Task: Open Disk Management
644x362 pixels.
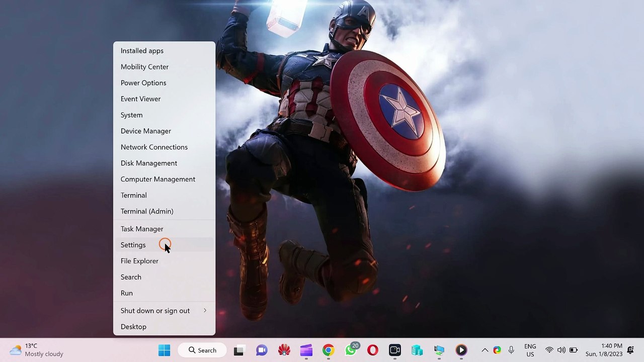Action: pyautogui.click(x=164, y=163)
